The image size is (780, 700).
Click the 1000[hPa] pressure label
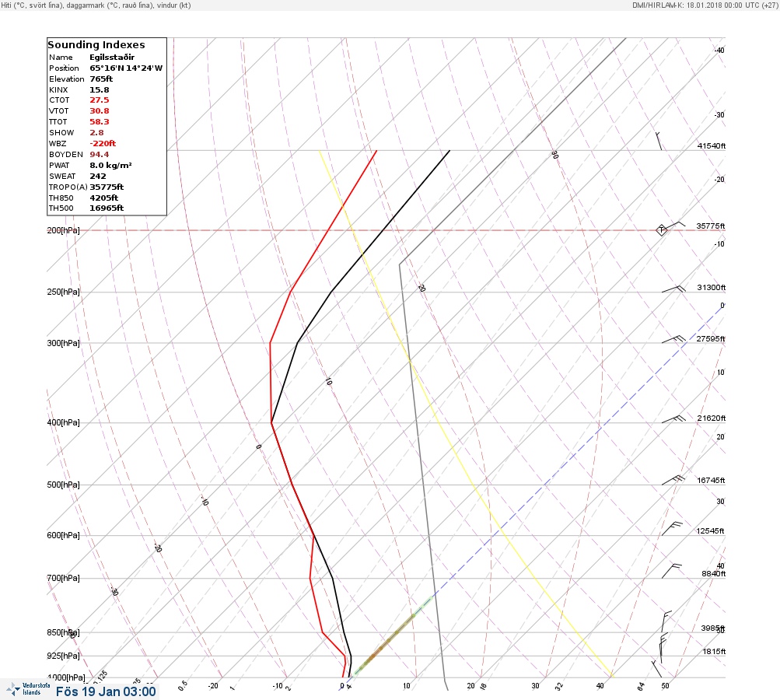66,677
